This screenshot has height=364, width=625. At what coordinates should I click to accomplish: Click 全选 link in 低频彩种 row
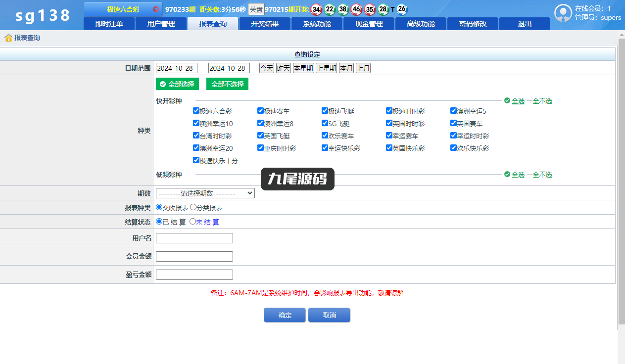(518, 175)
